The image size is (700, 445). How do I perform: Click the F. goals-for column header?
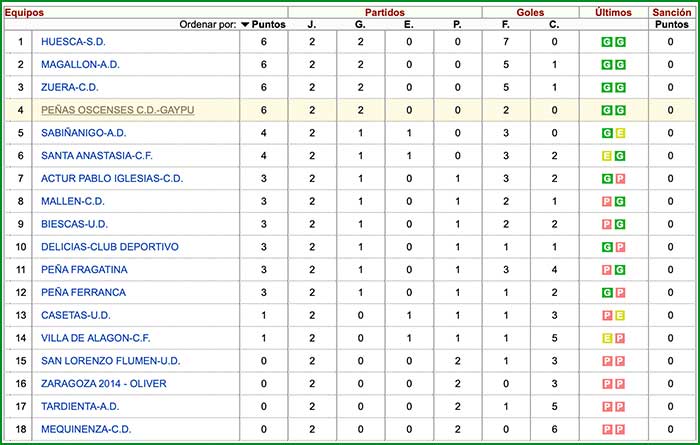click(506, 25)
